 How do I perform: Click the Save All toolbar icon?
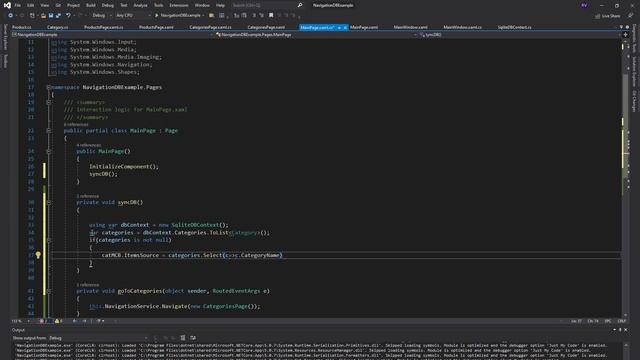point(58,16)
